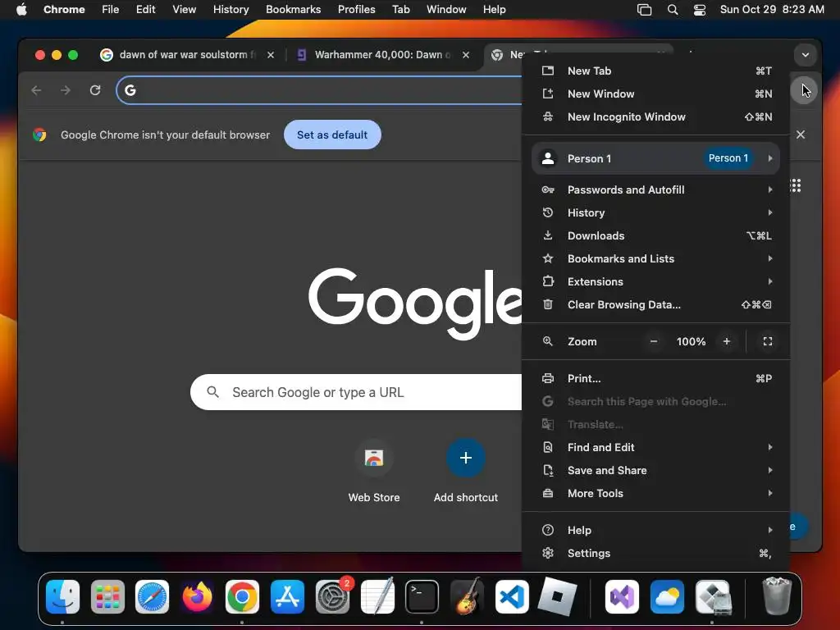Open Terminal from the dock

(422, 596)
